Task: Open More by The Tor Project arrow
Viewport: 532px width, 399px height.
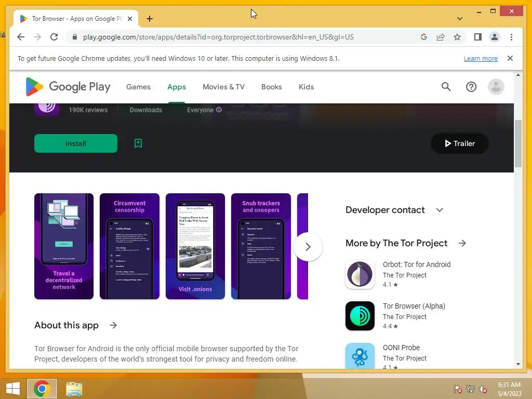Action: pos(462,243)
